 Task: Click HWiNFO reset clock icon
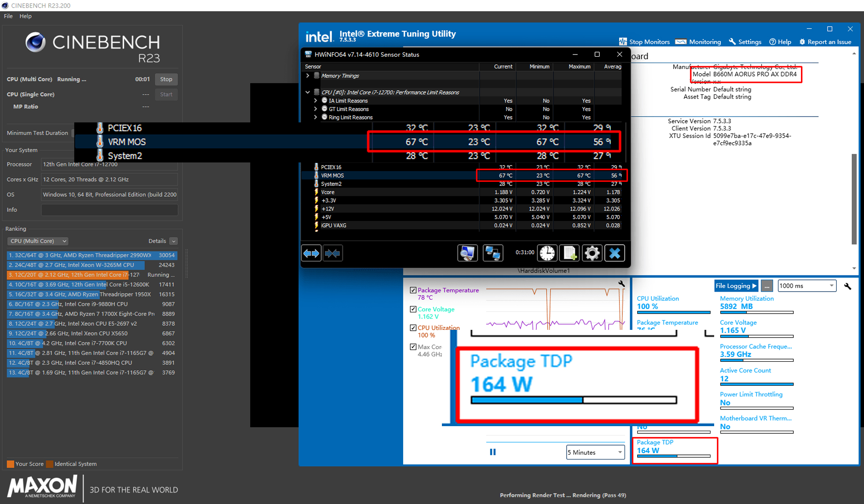tap(547, 253)
